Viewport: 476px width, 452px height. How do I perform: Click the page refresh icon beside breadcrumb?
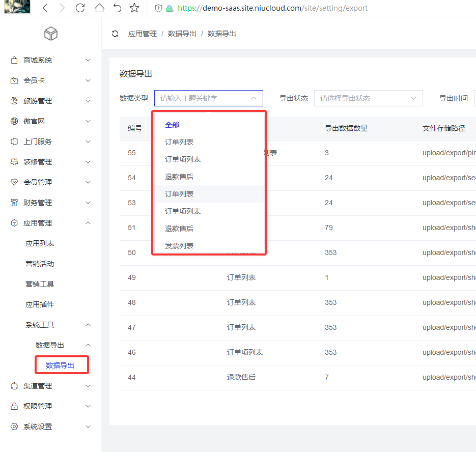(x=115, y=34)
